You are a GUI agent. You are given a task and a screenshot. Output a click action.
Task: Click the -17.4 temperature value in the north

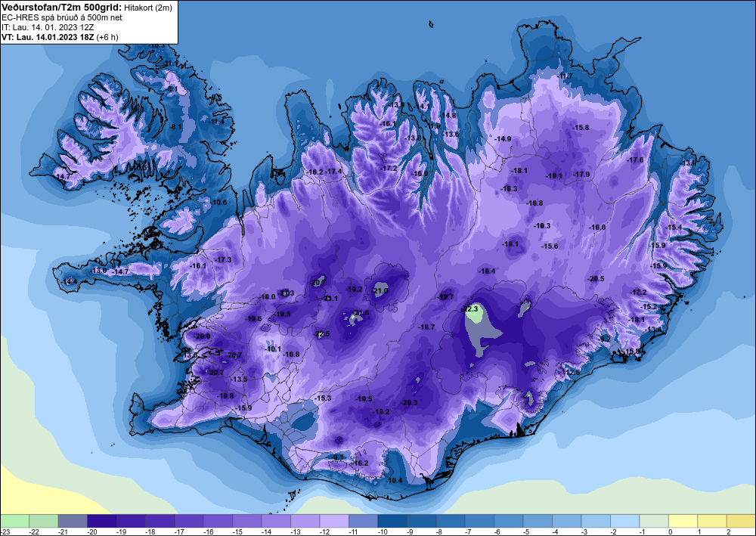[x=333, y=171]
